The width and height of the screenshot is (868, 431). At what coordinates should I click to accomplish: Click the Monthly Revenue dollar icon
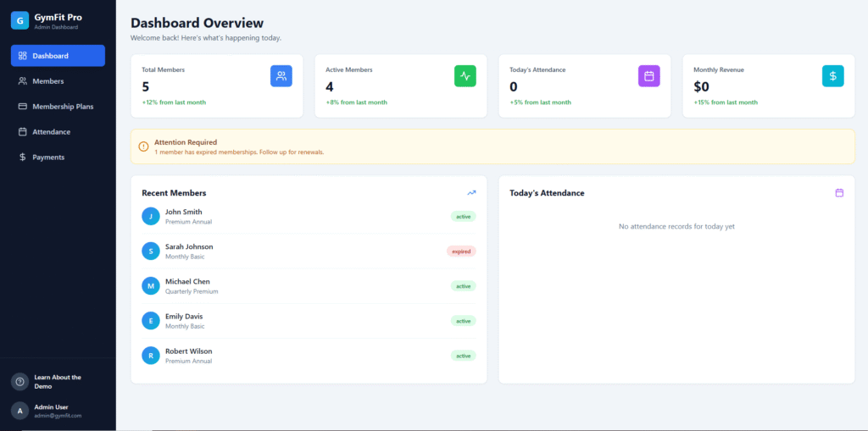tap(832, 76)
